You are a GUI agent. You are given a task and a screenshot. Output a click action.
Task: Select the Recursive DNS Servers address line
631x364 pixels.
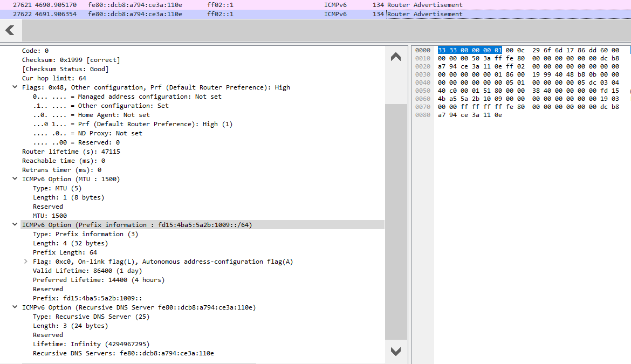click(x=123, y=353)
